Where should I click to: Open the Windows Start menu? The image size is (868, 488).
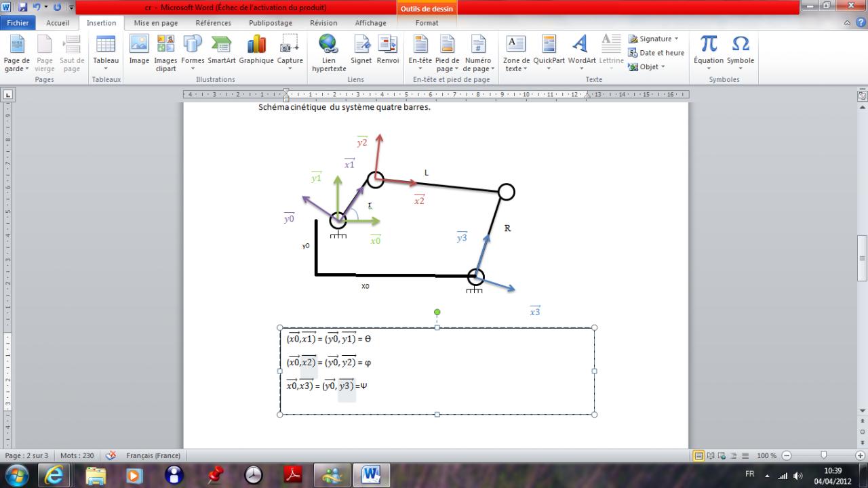tap(16, 475)
